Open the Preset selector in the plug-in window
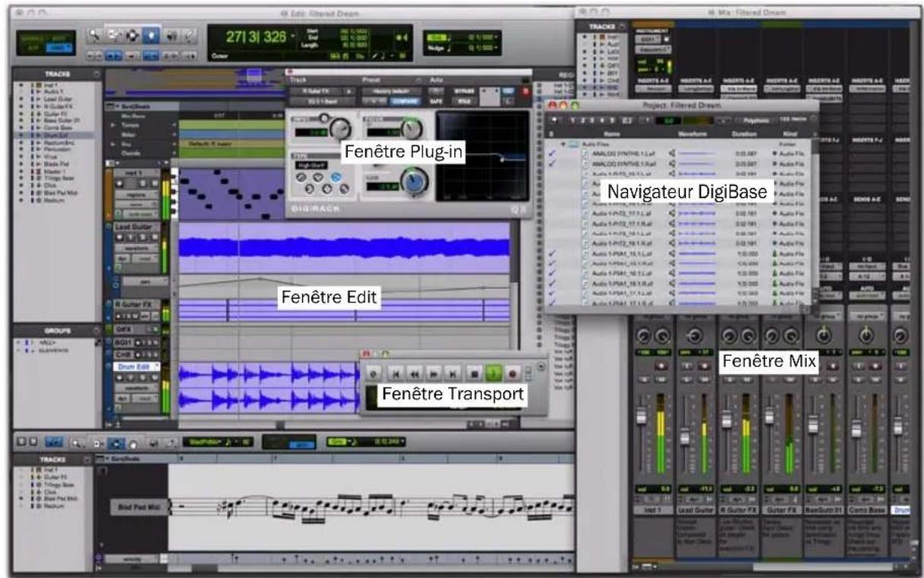Image resolution: width=924 pixels, height=578 pixels. (x=389, y=91)
